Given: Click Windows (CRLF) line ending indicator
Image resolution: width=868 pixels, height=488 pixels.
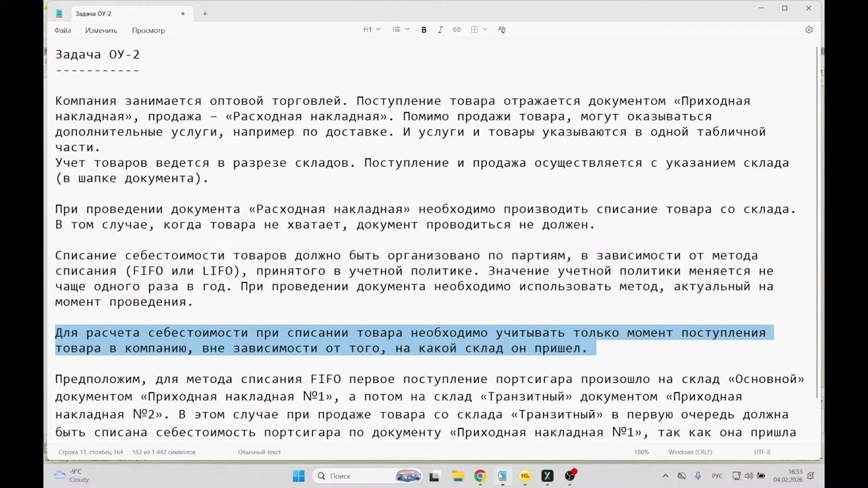Looking at the screenshot, I should point(690,452).
